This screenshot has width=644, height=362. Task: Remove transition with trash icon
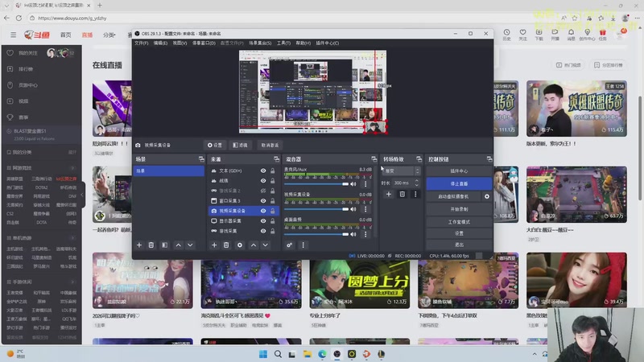coord(402,194)
